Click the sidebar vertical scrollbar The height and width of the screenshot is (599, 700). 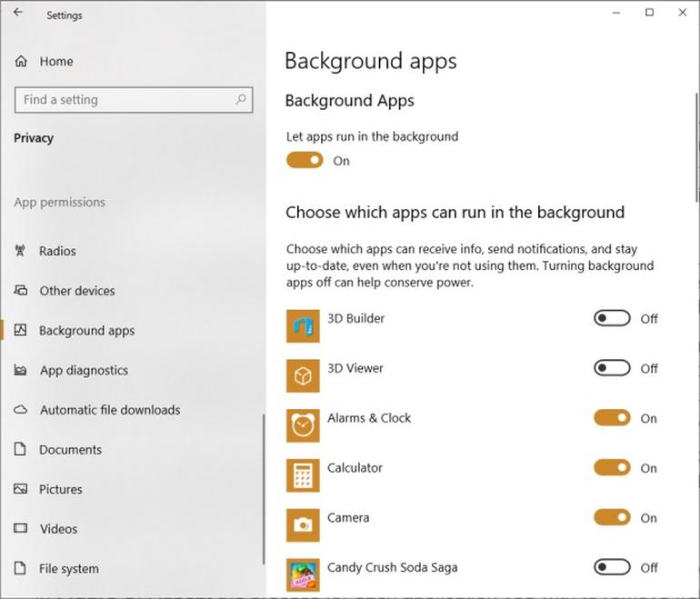tap(264, 489)
